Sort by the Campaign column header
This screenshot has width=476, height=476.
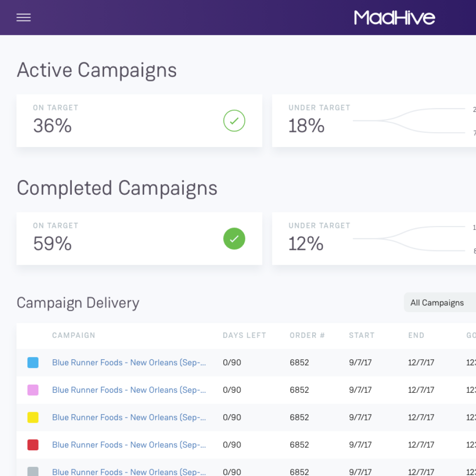click(x=73, y=336)
